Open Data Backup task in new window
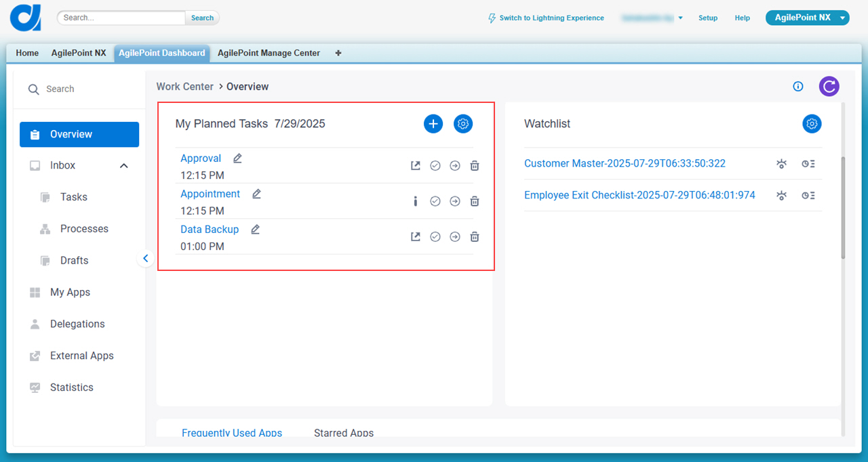Viewport: 868px width, 462px height. coord(416,236)
